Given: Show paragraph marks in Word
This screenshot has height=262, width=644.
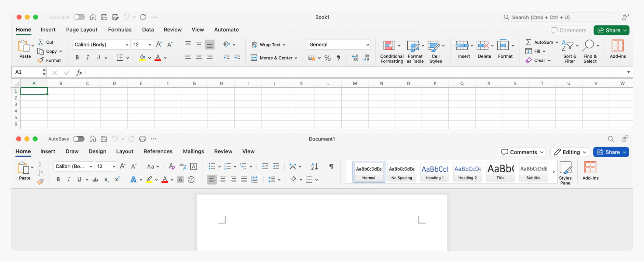Looking at the screenshot, I should click(x=331, y=166).
